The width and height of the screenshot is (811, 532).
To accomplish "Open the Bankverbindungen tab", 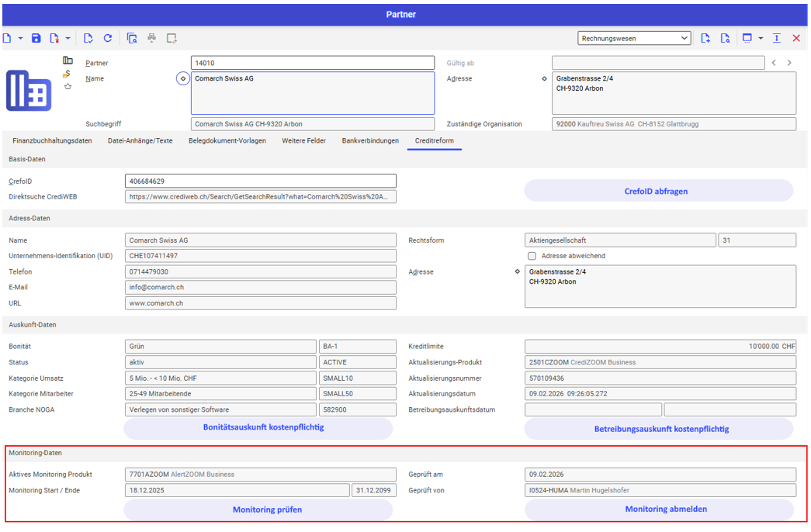I will pos(370,141).
